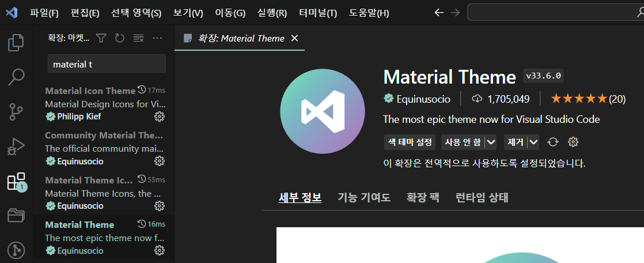Open the 선택 영역(S) menu
The height and width of the screenshot is (263, 644).
[x=136, y=13]
